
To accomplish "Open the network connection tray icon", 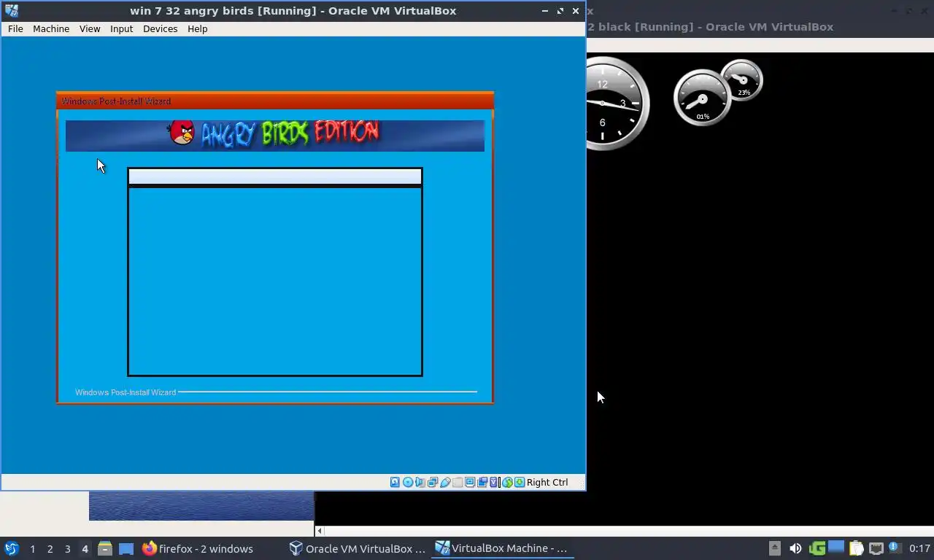I will click(876, 548).
